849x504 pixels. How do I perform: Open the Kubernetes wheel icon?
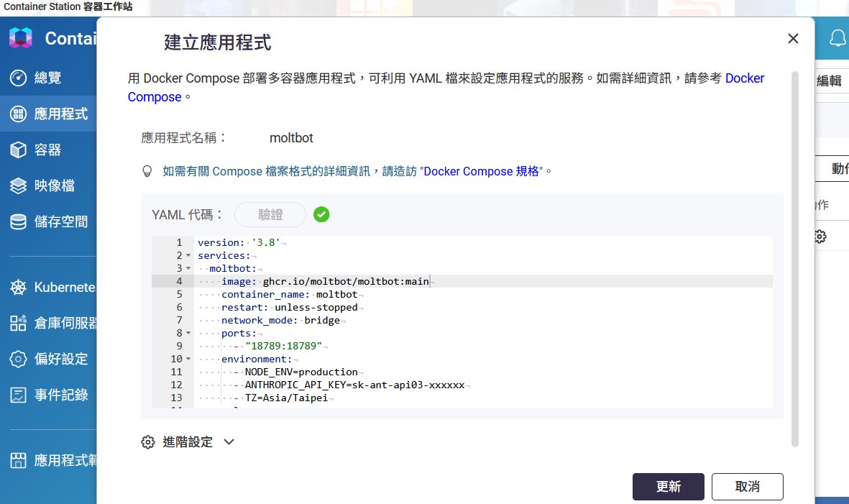pos(19,288)
